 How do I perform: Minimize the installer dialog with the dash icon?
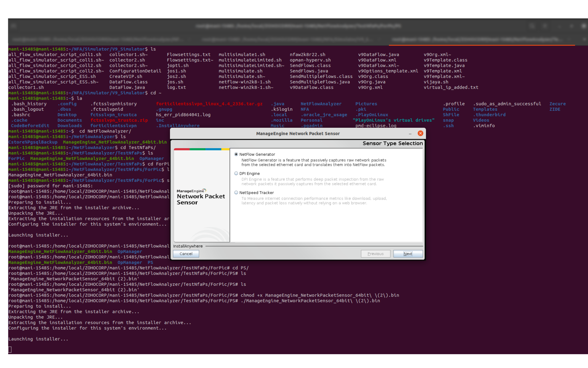(x=410, y=133)
